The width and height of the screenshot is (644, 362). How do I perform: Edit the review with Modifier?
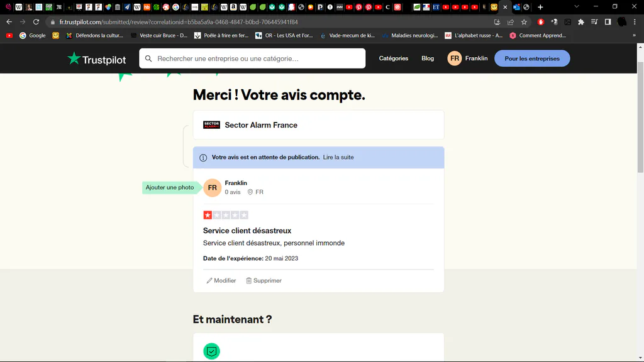click(221, 281)
